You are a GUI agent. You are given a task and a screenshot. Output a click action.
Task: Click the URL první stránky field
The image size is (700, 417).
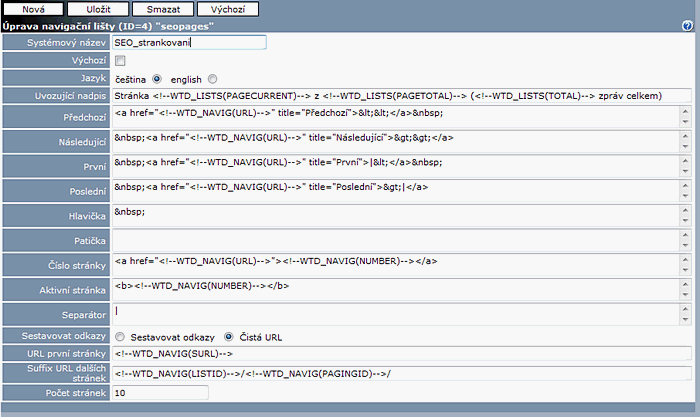400,354
